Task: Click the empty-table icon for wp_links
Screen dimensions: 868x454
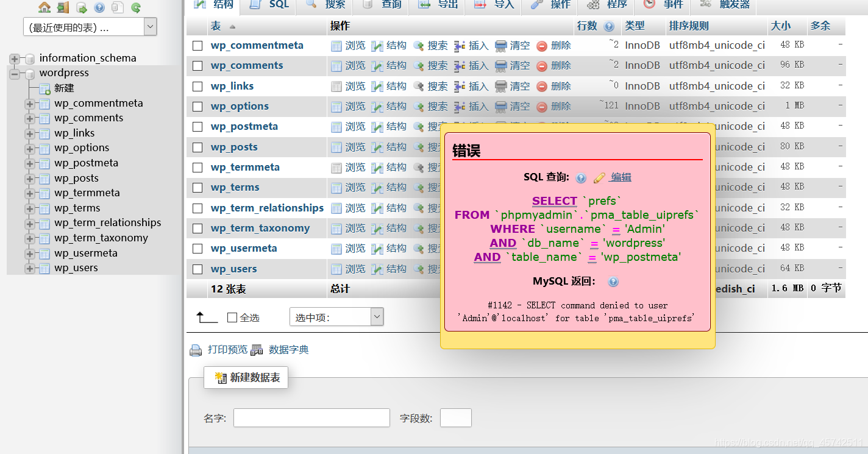Action: [501, 87]
